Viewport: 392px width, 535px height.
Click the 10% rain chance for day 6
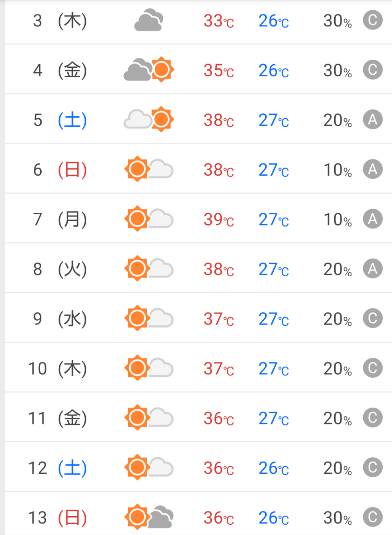pos(337,170)
